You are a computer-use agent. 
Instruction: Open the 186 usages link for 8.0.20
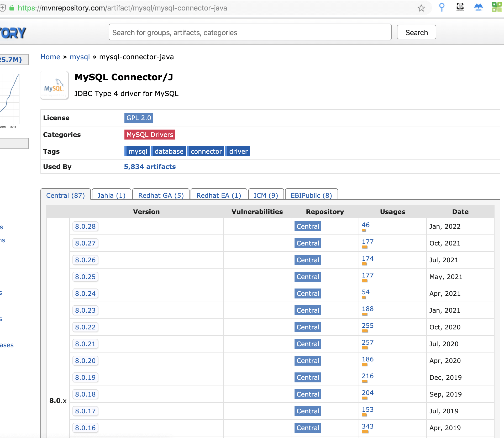tap(367, 359)
